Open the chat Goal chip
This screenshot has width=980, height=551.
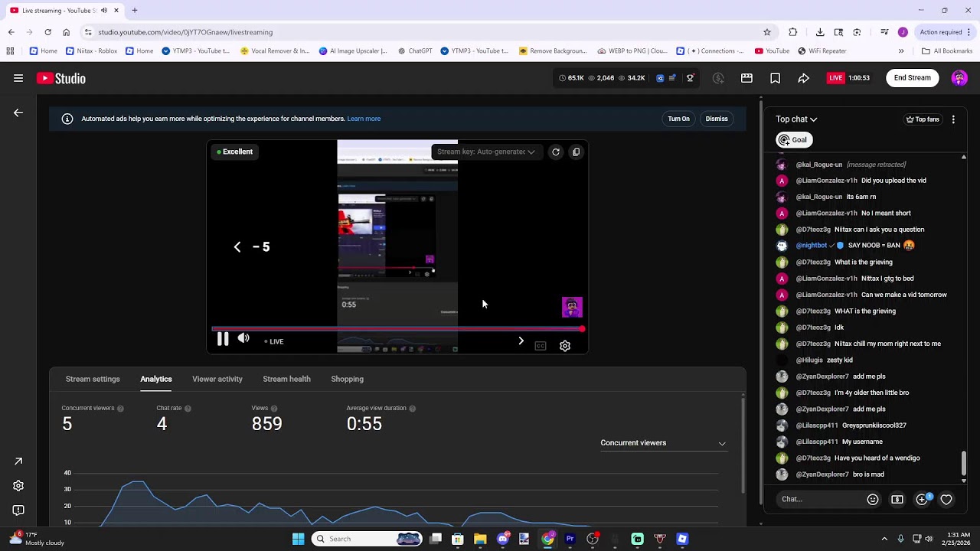click(x=793, y=139)
